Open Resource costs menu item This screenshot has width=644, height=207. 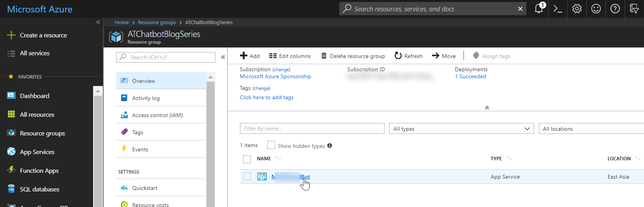(x=161, y=203)
